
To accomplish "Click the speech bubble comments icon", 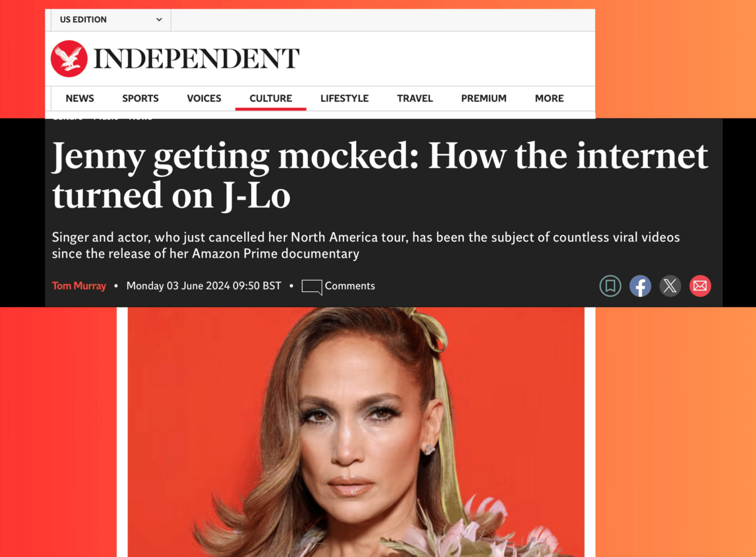I will pos(311,287).
